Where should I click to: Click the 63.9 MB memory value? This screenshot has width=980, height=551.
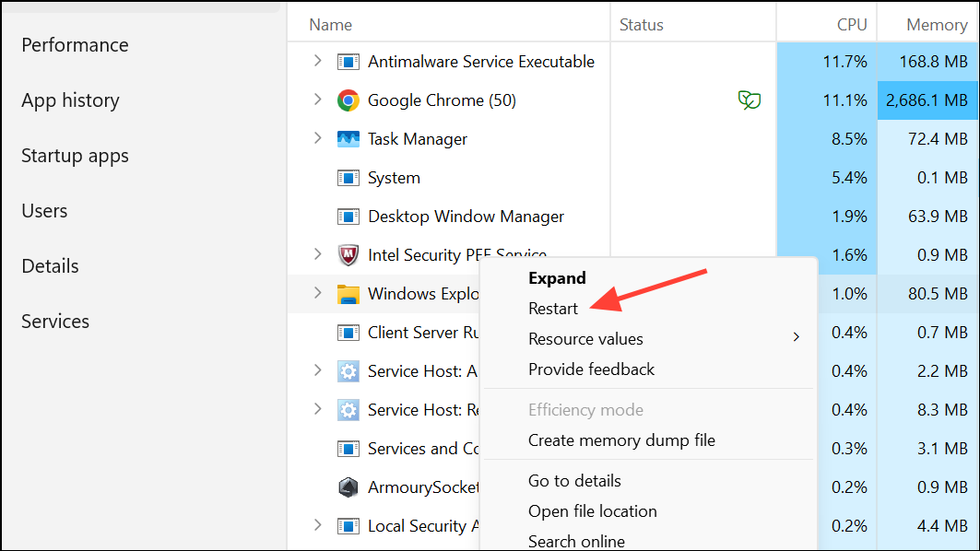[x=939, y=217]
